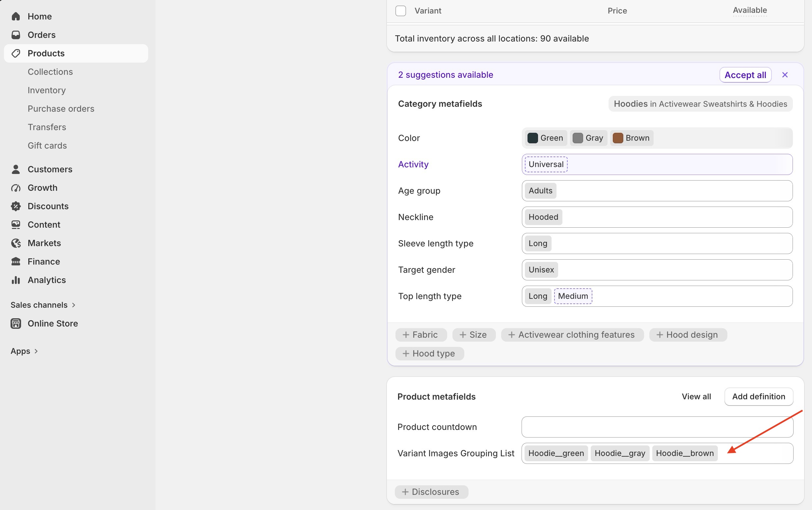The width and height of the screenshot is (812, 510).
Task: Open Orders via the inbox icon
Action: tap(16, 35)
